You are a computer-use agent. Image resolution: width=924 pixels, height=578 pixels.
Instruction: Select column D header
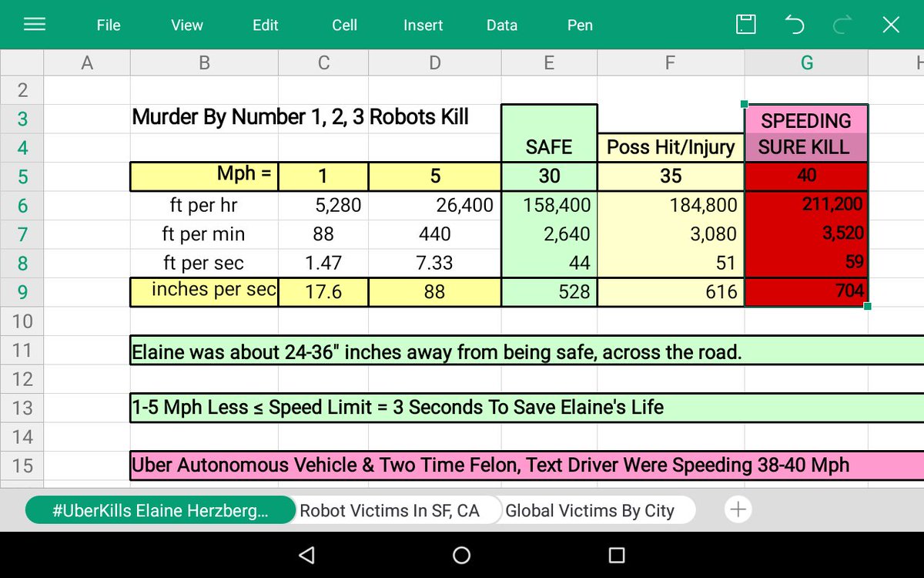pos(435,63)
